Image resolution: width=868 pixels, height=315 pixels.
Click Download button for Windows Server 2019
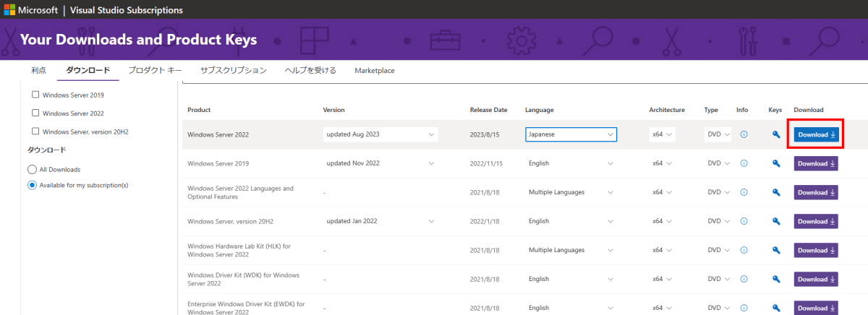pos(816,163)
